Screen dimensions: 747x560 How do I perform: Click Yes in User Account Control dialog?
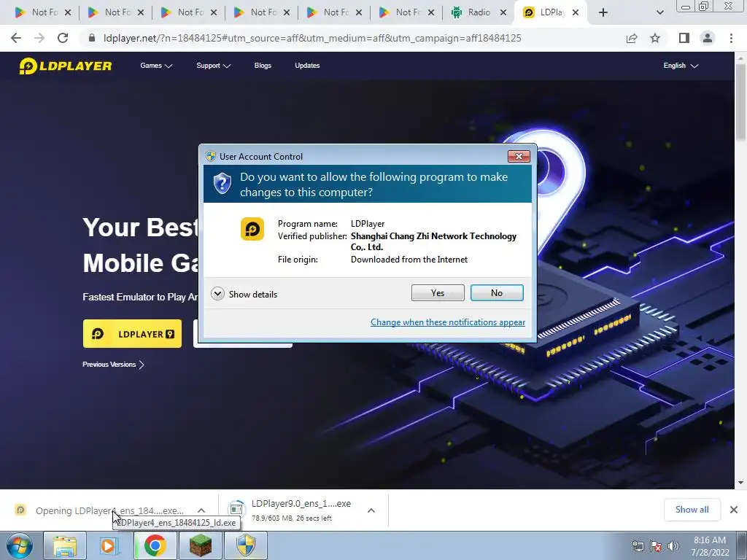(x=438, y=293)
